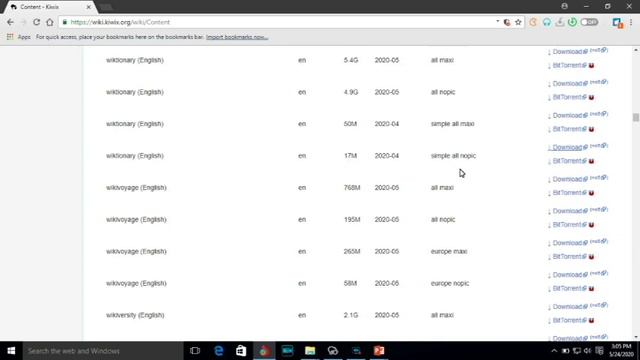Open the Chrome three-dot menu
Screen dimensions: 640x360
point(631,22)
